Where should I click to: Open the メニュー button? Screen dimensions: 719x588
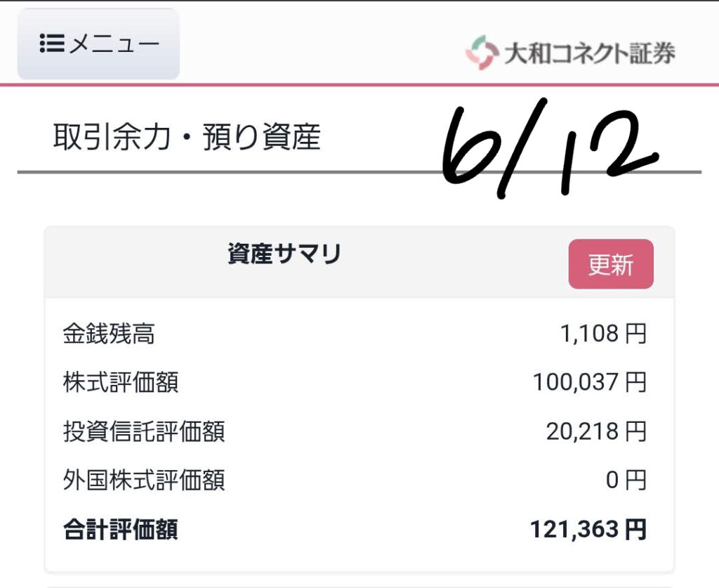98,44
